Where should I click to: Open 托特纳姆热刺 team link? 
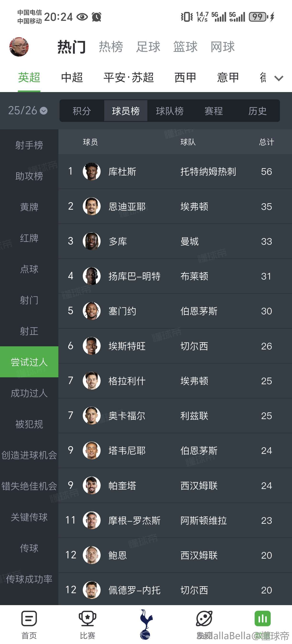click(208, 171)
